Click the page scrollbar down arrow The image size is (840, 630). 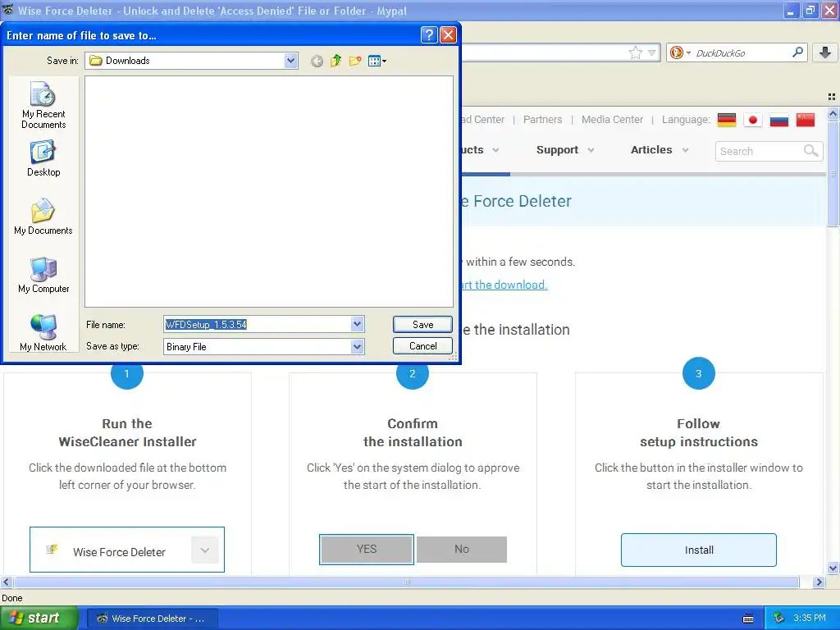[x=833, y=568]
